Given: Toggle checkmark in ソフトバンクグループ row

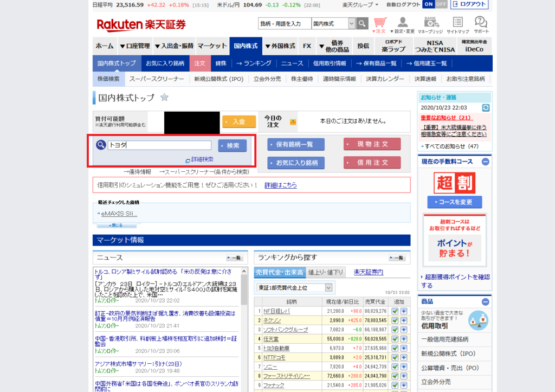Looking at the screenshot, I should 395,329.
